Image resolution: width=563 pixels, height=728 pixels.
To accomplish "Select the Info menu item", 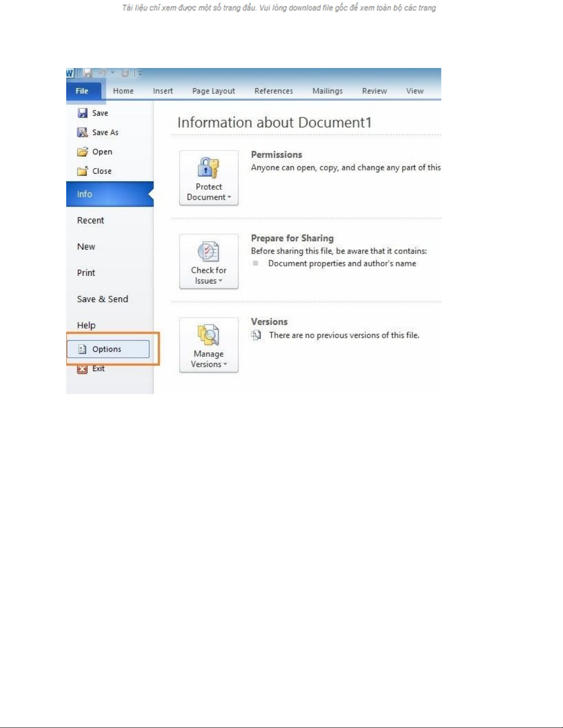I will coord(110,194).
